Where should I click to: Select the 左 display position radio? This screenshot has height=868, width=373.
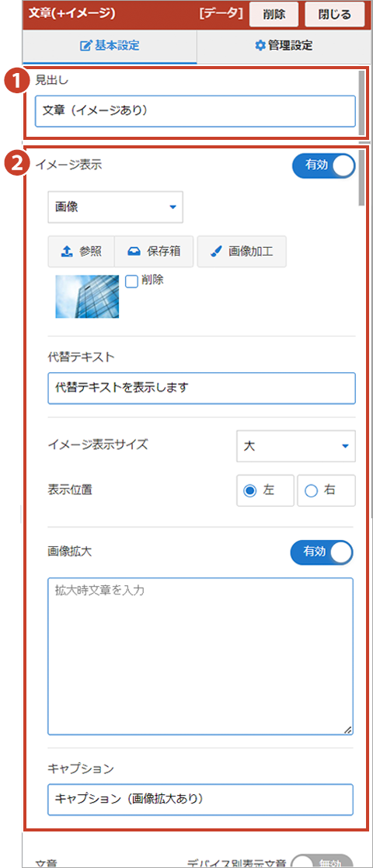[265, 490]
